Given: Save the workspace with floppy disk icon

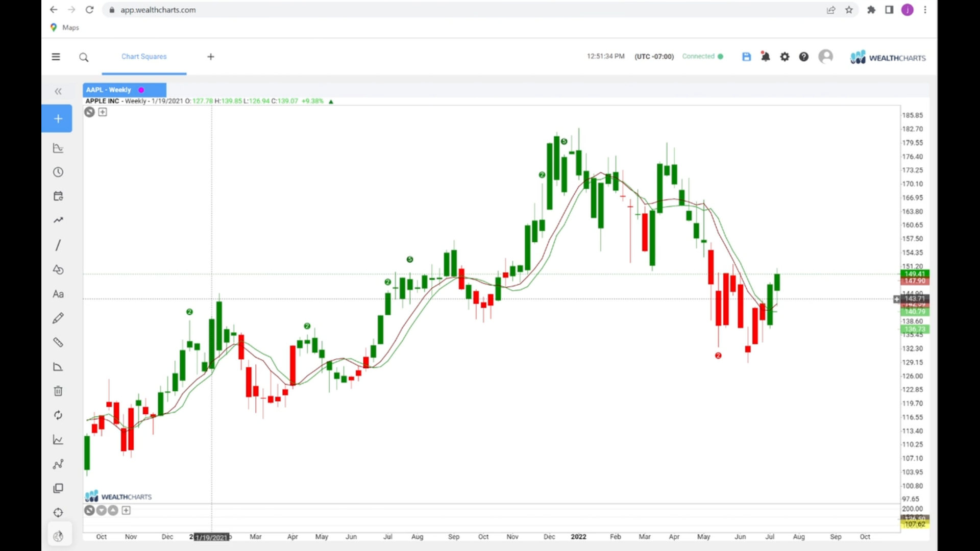Looking at the screenshot, I should 746,57.
